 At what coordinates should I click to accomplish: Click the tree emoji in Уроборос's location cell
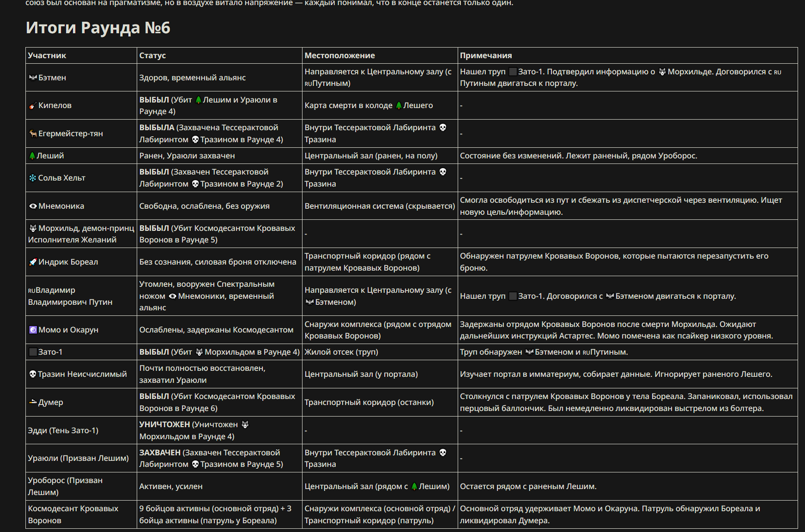pyautogui.click(x=414, y=486)
